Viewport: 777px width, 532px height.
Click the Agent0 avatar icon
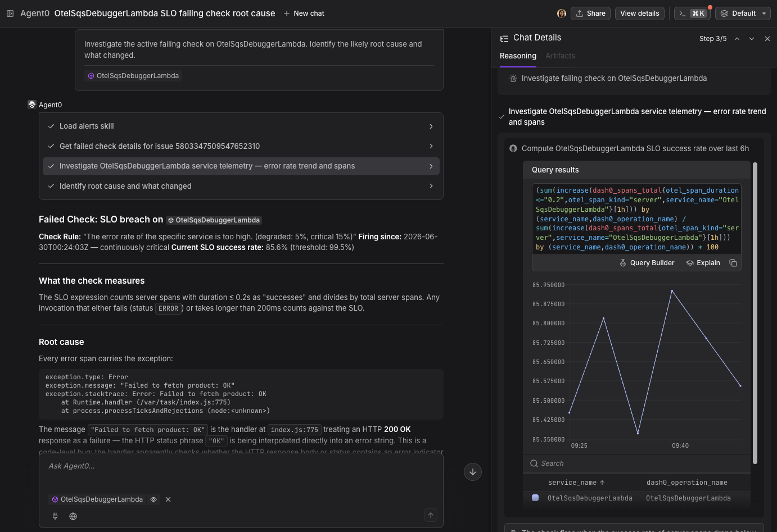[x=32, y=104]
